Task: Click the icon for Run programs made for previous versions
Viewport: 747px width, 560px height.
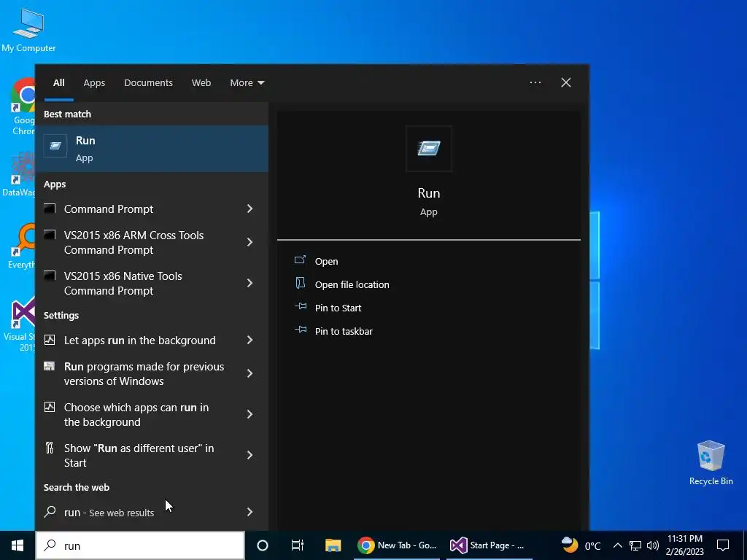Action: [49, 366]
